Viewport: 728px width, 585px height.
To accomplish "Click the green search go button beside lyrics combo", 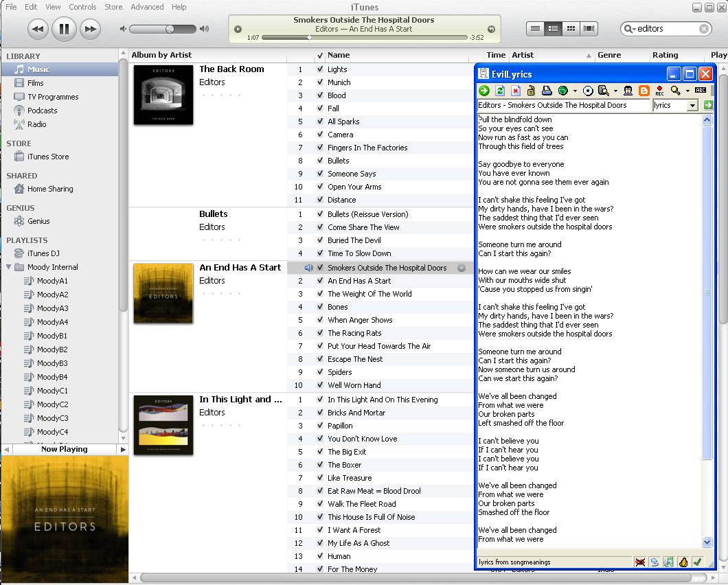I will tap(708, 105).
